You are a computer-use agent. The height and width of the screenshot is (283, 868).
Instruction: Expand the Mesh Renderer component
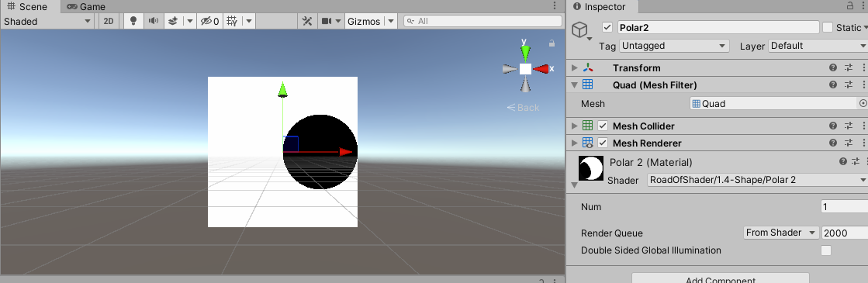pos(575,143)
